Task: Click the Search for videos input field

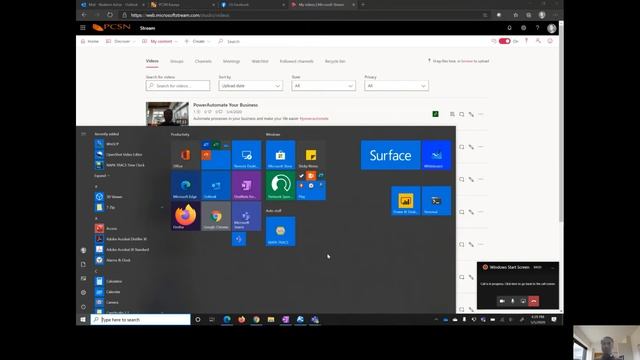Action: [178, 86]
